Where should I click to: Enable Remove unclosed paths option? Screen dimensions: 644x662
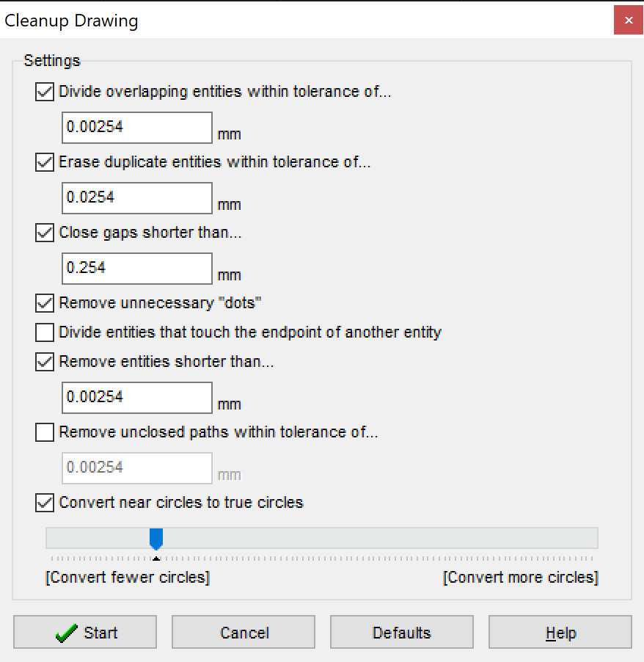(45, 432)
